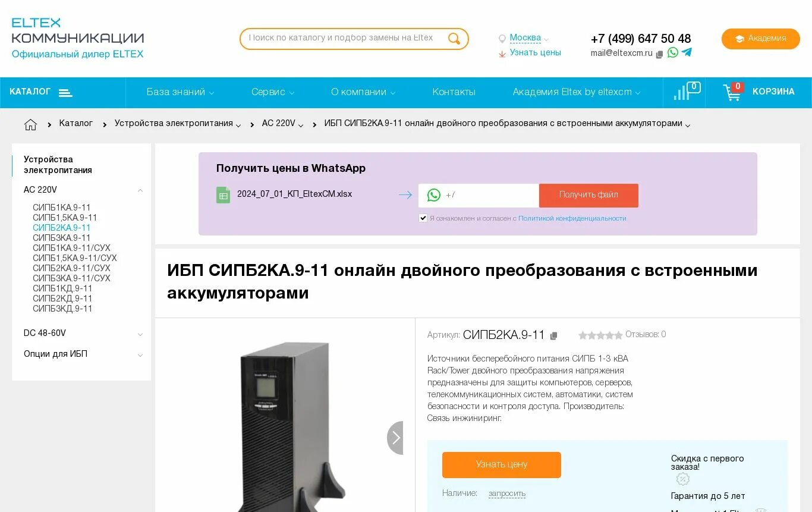Click Получить файл button
812x512 pixels.
[x=588, y=195]
